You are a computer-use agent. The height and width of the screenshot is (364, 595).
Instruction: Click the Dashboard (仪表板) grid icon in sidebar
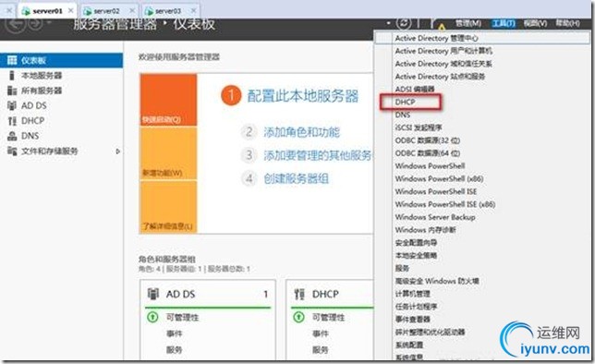(12, 60)
